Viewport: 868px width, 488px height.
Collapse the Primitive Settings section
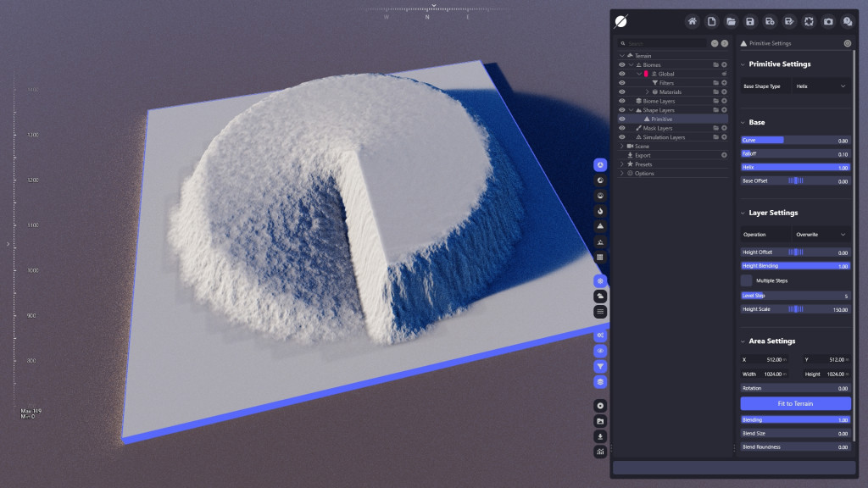pyautogui.click(x=743, y=64)
